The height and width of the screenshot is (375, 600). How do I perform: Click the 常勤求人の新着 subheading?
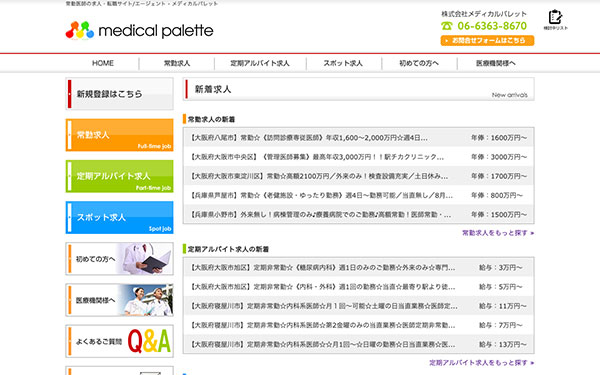[x=211, y=119]
